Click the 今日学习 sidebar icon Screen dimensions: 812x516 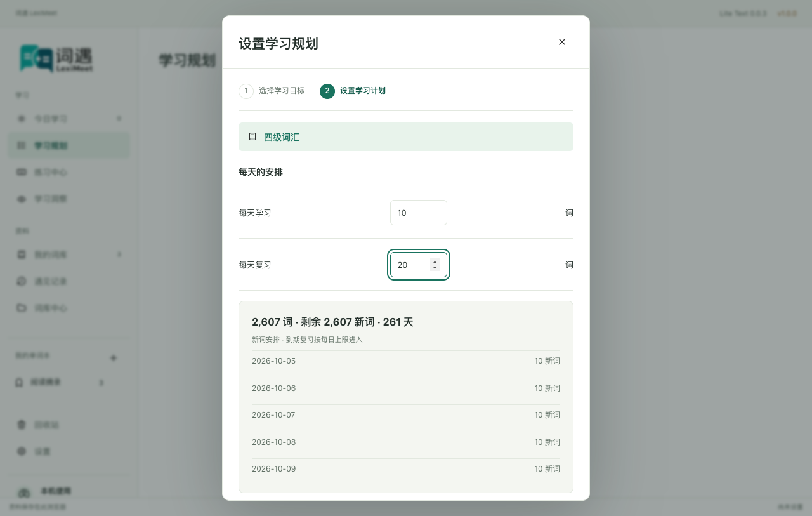22,119
